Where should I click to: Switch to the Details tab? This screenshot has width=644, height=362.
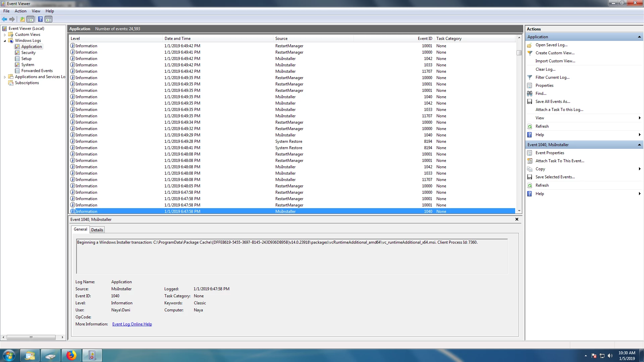[x=97, y=230]
